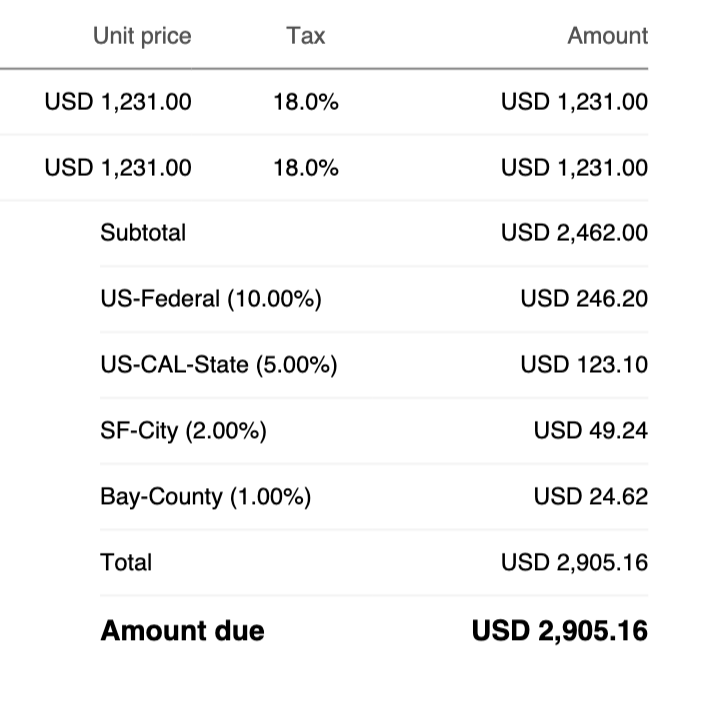Select the bold Amount due value
Viewport: 726px width, 702px height.
coord(560,631)
